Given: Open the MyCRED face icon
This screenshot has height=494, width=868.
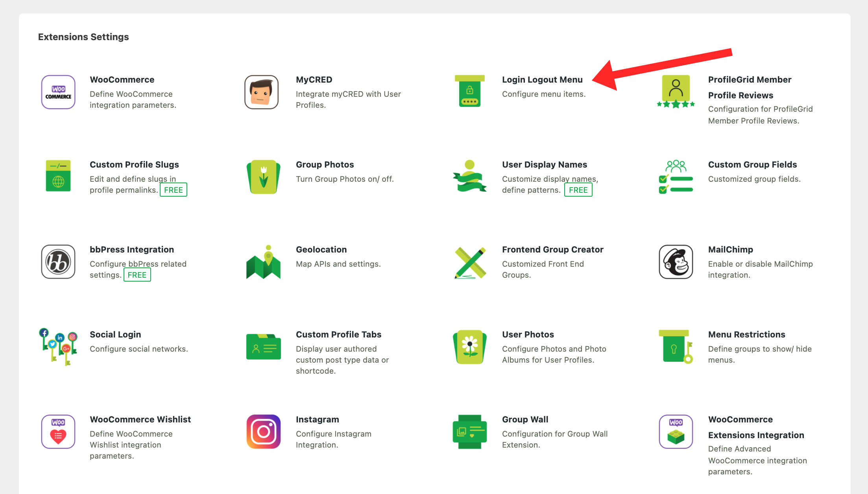Looking at the screenshot, I should pos(262,92).
